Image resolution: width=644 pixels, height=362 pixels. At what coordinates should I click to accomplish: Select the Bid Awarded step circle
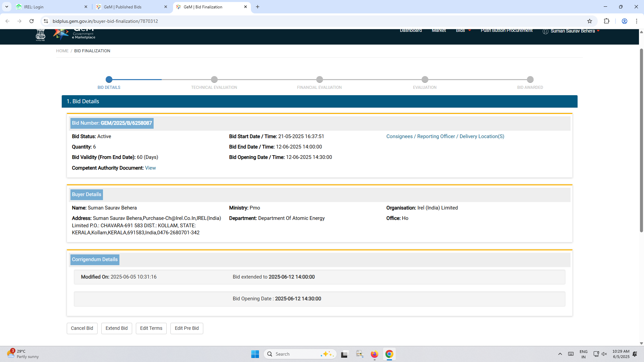pyautogui.click(x=530, y=79)
